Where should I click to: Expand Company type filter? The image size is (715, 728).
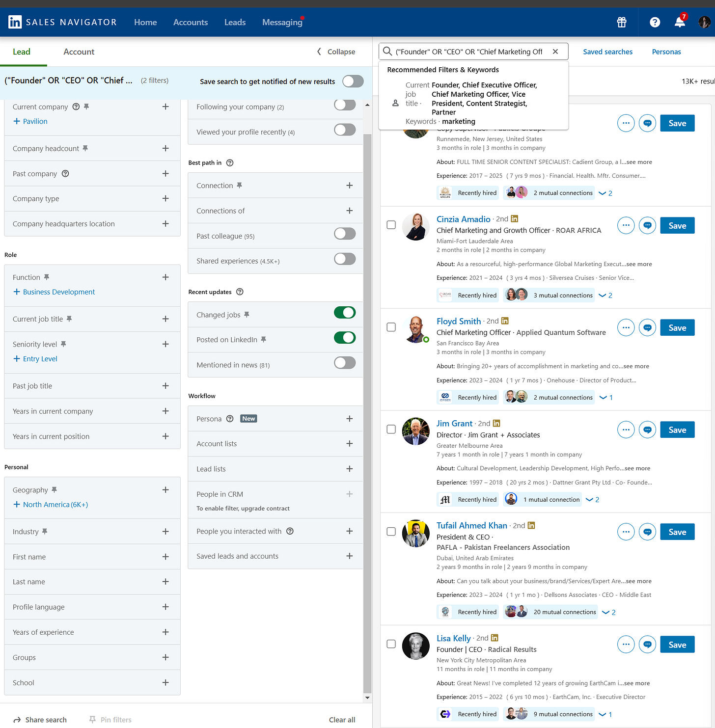[165, 198]
